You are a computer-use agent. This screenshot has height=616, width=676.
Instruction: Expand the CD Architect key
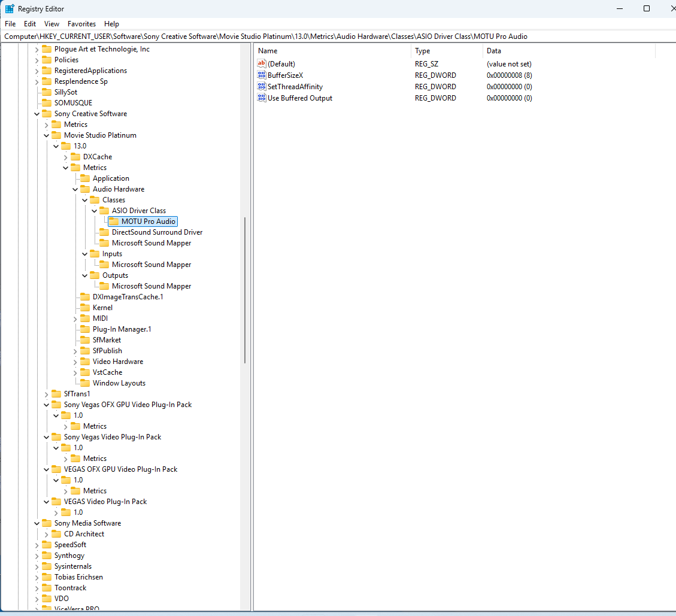(46, 535)
